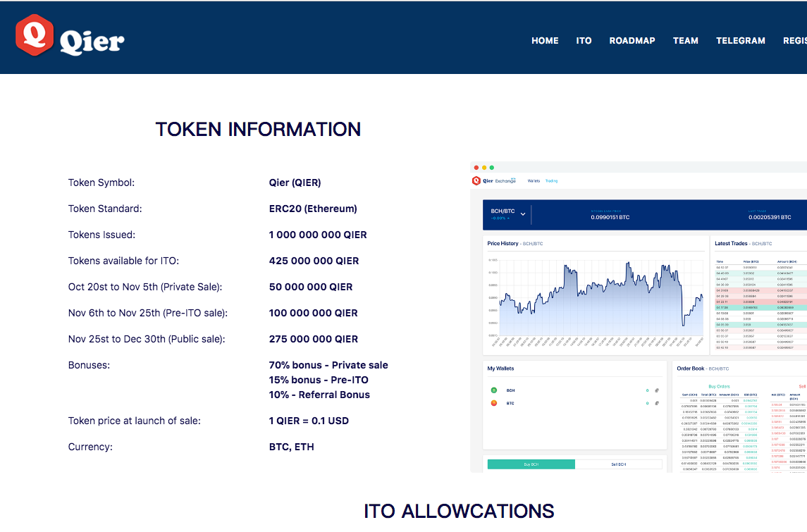Viewport: 807px width, 532px height.
Task: Select '425 000 000 QIER' ITO amount
Action: 314,261
